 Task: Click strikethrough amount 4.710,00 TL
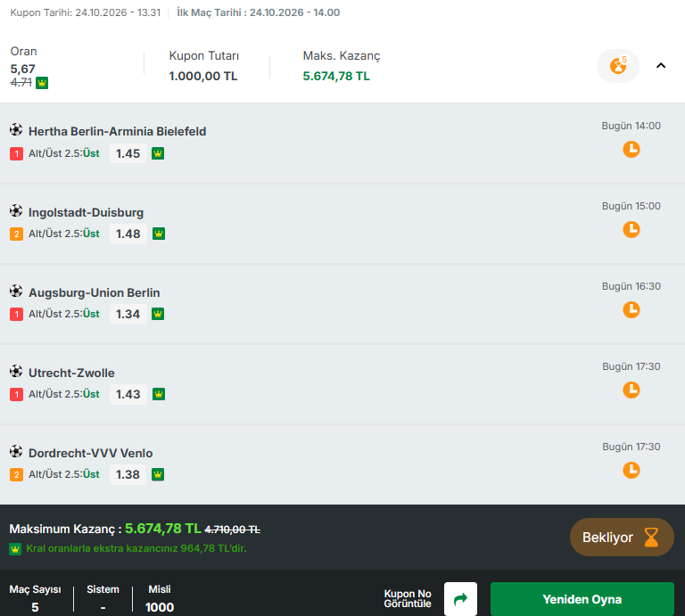click(233, 530)
